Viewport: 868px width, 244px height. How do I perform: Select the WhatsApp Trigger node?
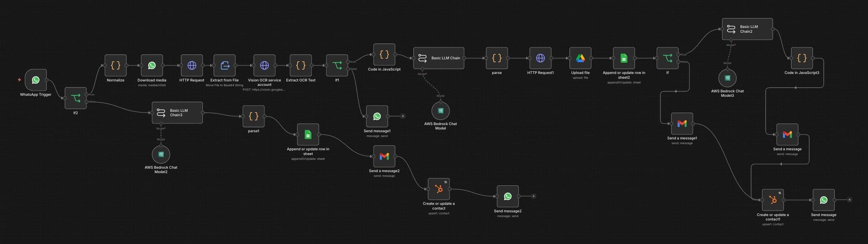[35, 80]
